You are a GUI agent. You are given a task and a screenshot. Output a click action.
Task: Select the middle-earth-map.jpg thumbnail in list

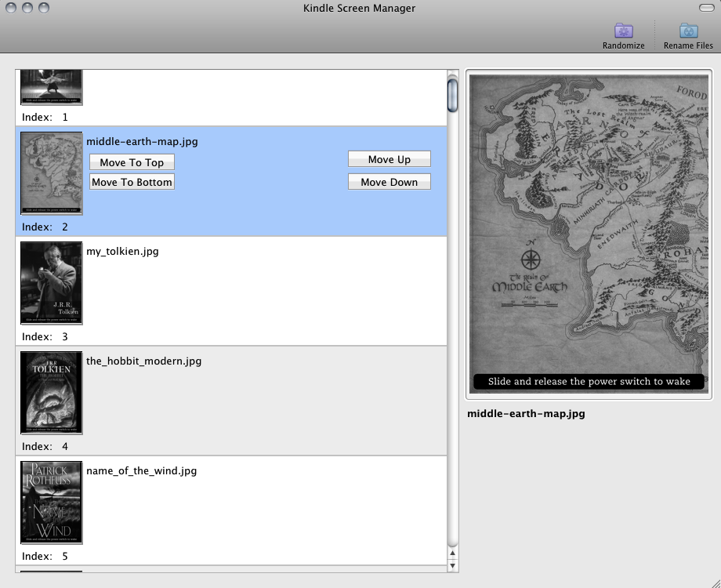(x=52, y=173)
